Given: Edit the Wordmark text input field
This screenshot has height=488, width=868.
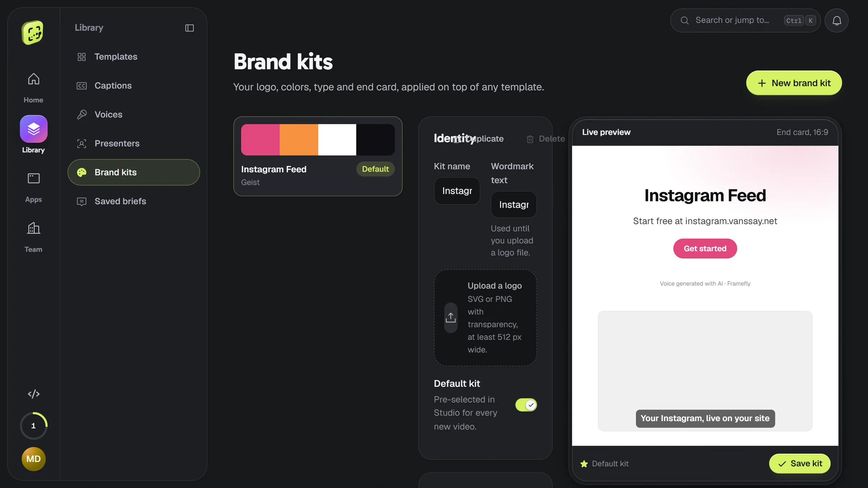Looking at the screenshot, I should [514, 205].
